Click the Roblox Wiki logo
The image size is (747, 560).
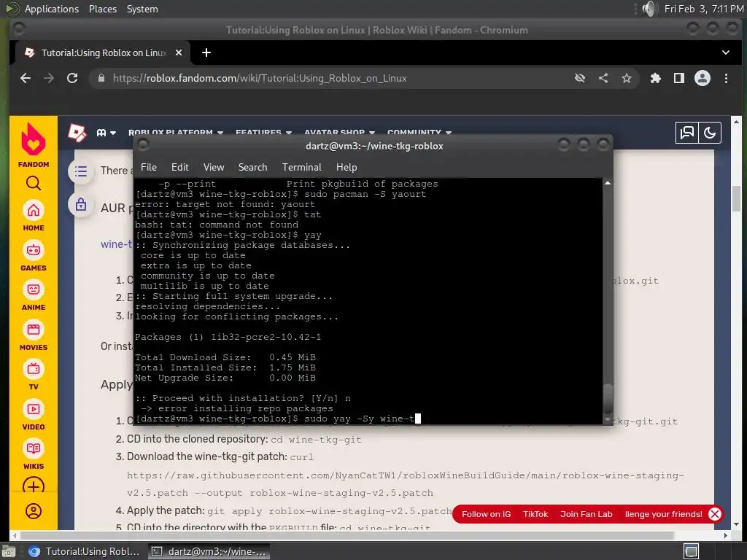pos(77,133)
